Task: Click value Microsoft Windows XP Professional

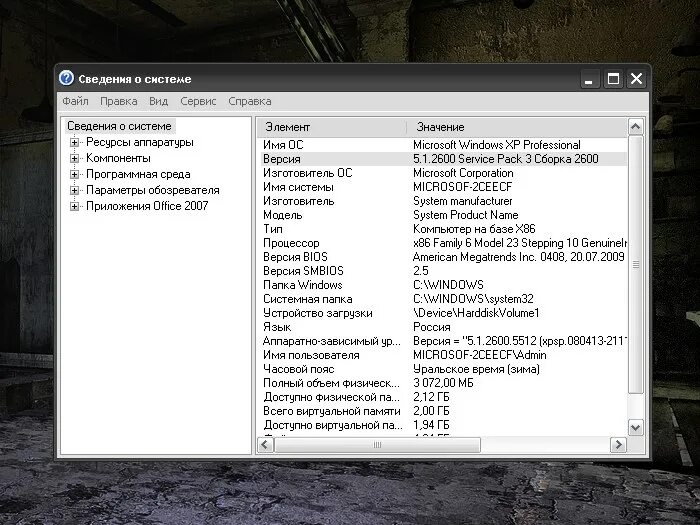Action: point(497,145)
